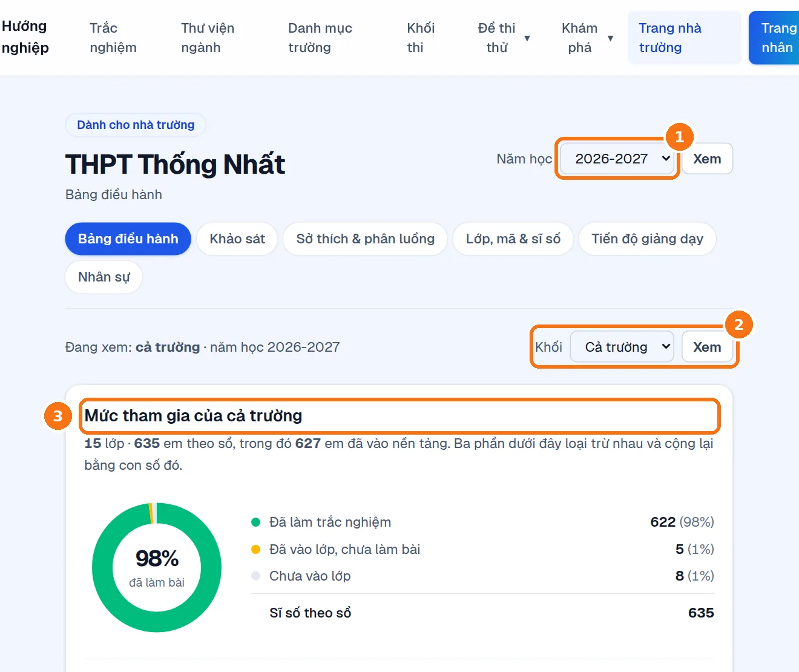Open Trắc nghiệm in the top navigation

[x=113, y=38]
